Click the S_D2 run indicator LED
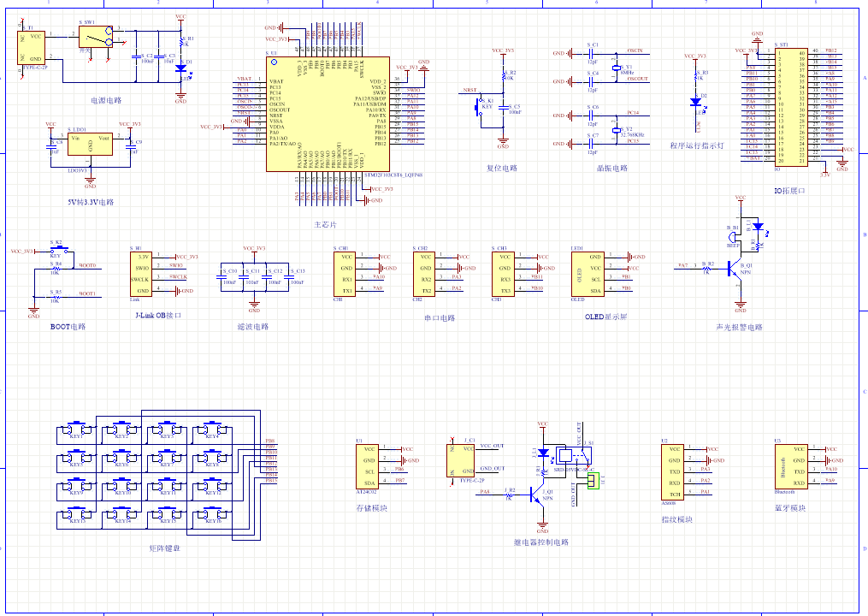Screen dimensions: 868x616 click(696, 101)
